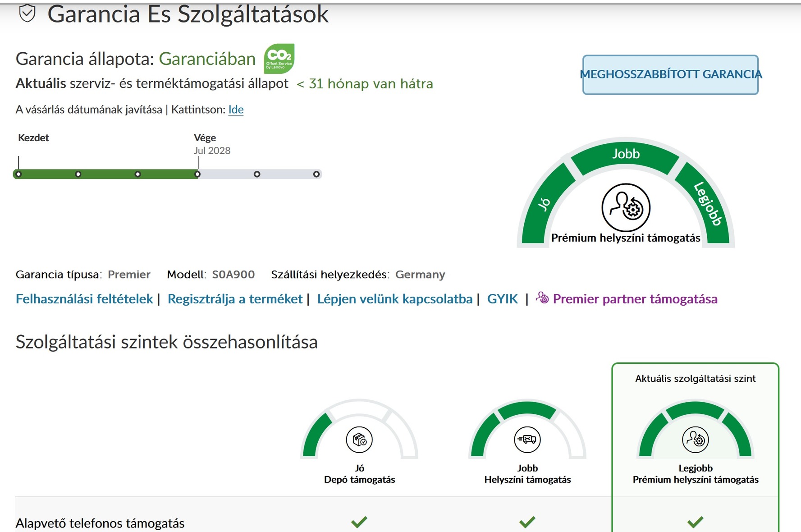Click 'Prémium helyszíni támogatás' caption under large gauge
The image size is (801, 532).
pyautogui.click(x=626, y=238)
